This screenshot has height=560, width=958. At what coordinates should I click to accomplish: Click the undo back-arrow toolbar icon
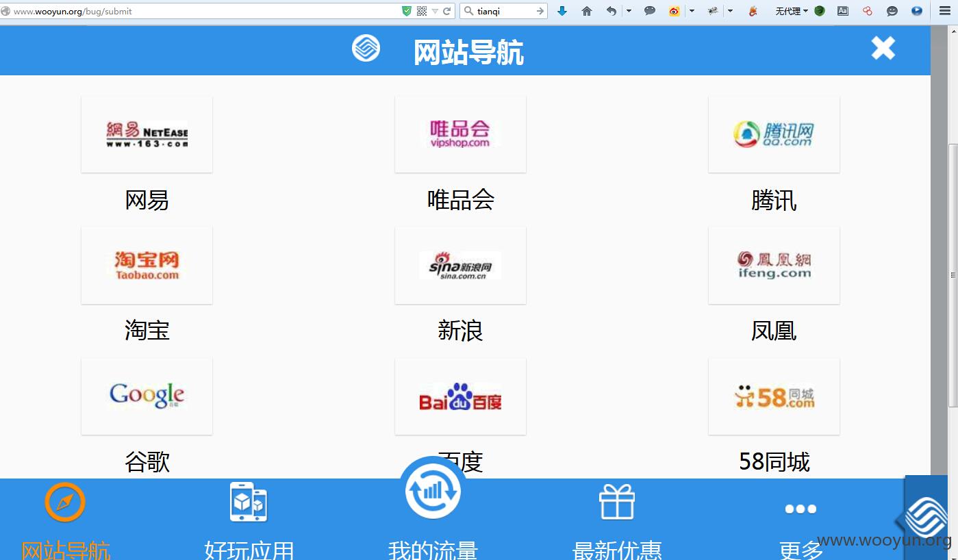tap(612, 11)
